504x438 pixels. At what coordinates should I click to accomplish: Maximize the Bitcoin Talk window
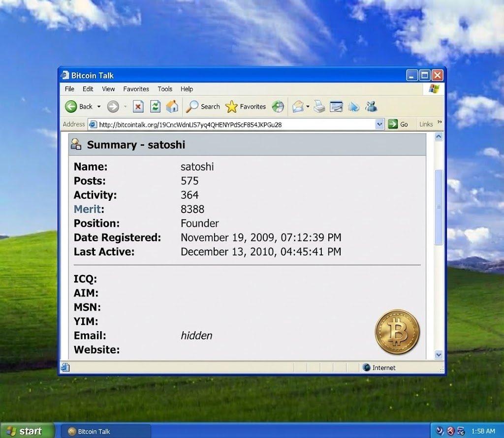pos(425,75)
